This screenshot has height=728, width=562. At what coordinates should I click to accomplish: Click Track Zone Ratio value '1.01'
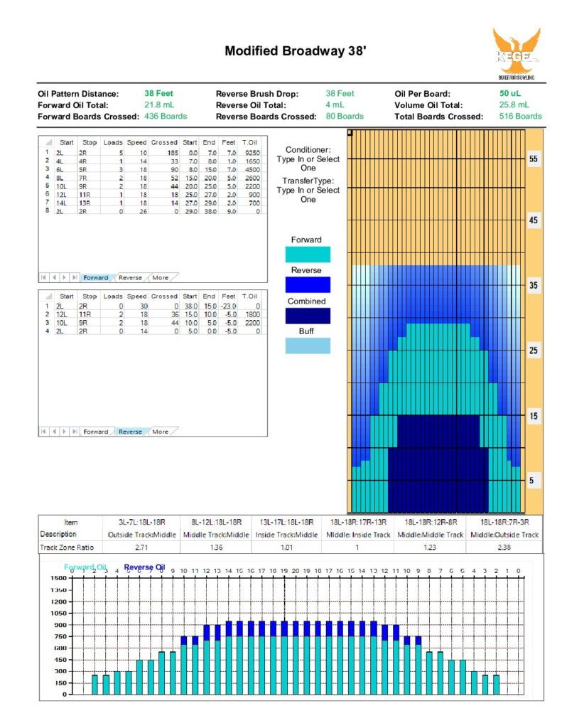(287, 547)
